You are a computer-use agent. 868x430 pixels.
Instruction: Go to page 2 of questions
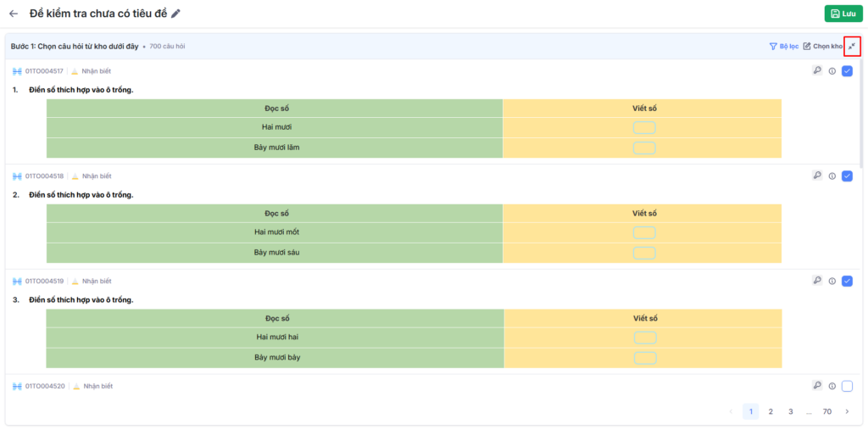(771, 411)
